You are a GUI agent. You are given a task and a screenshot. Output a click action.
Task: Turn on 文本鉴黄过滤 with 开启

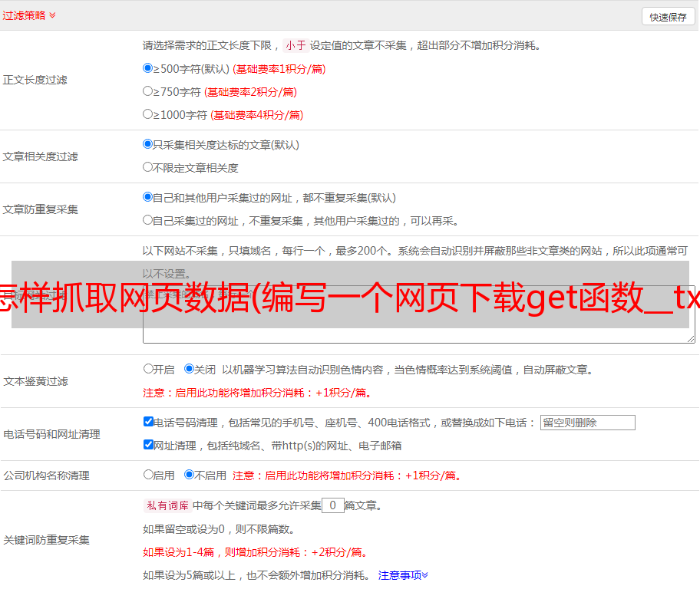[148, 369]
